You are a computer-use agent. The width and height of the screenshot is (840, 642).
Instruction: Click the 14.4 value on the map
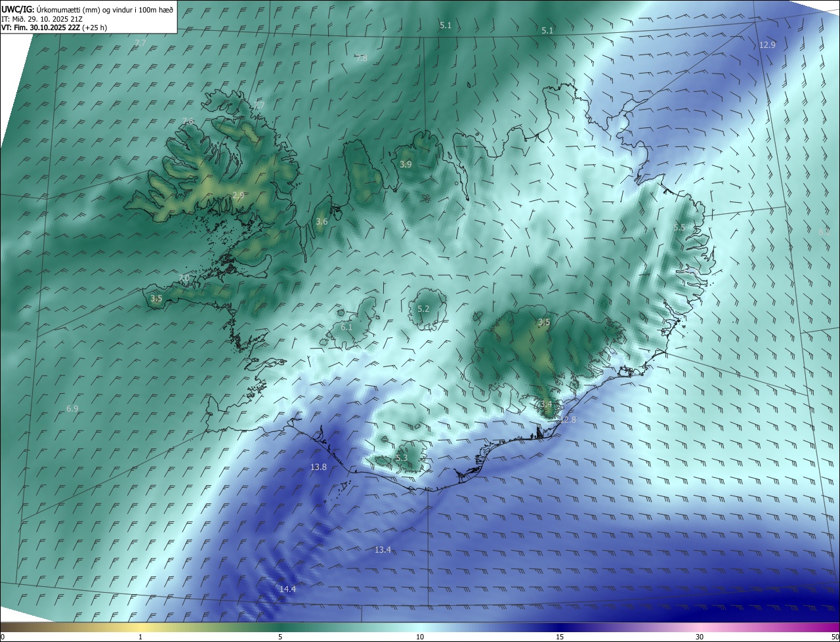tap(287, 589)
